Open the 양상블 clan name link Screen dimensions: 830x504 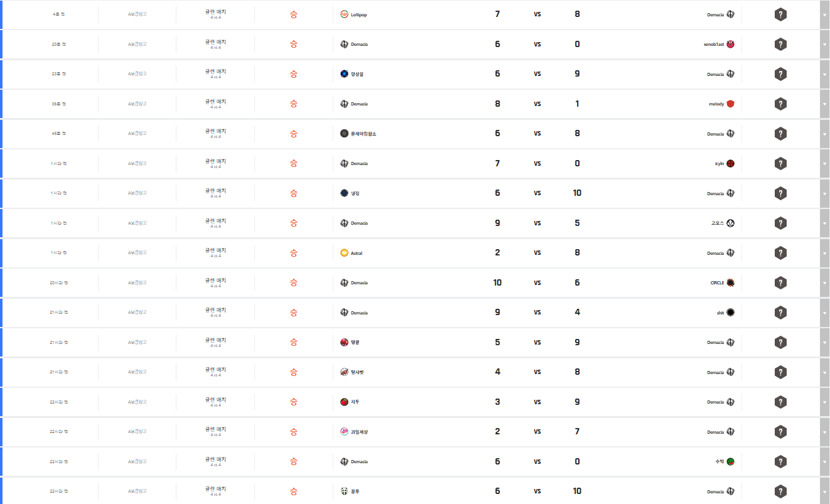point(357,74)
